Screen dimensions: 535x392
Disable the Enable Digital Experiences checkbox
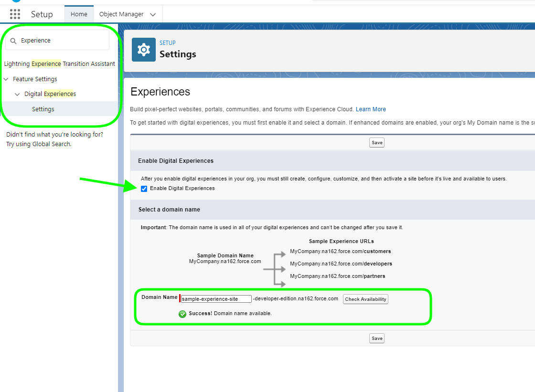click(144, 189)
